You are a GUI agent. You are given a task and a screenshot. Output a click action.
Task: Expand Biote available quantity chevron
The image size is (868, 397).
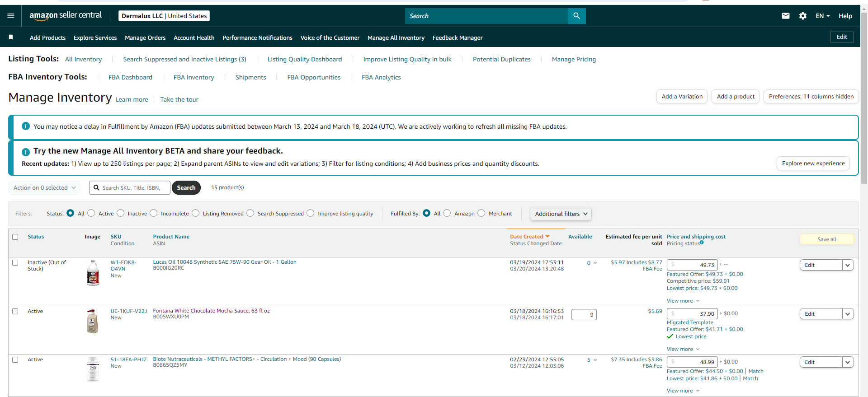click(595, 360)
